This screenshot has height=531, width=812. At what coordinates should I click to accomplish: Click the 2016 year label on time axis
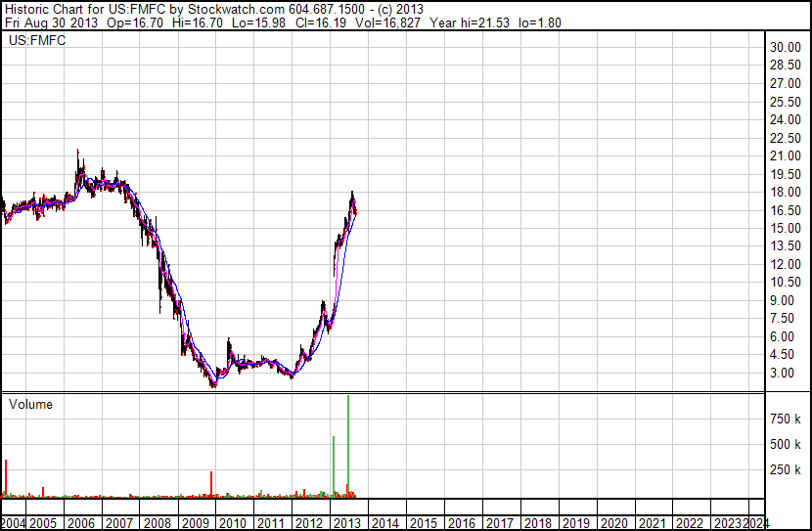click(461, 523)
